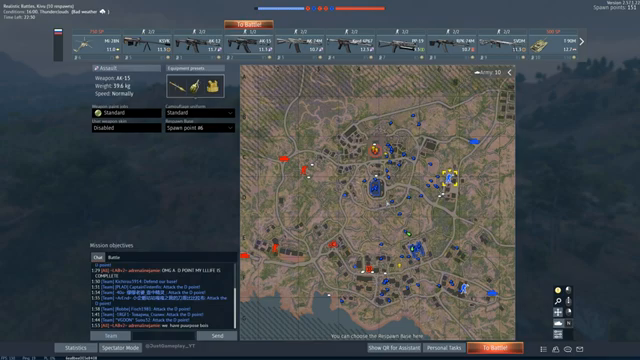This screenshot has width=640, height=360.
Task: Select the body armor vest icon
Action: click(x=213, y=87)
